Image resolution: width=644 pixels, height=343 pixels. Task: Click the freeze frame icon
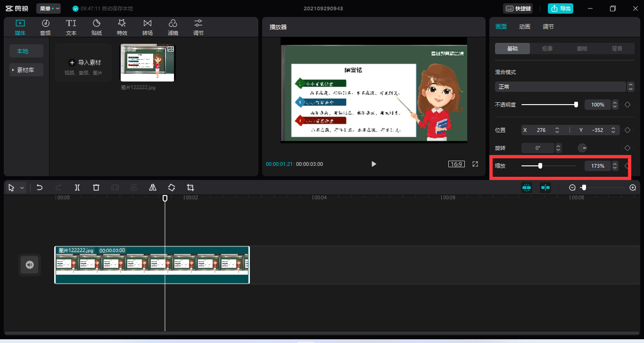pyautogui.click(x=115, y=188)
